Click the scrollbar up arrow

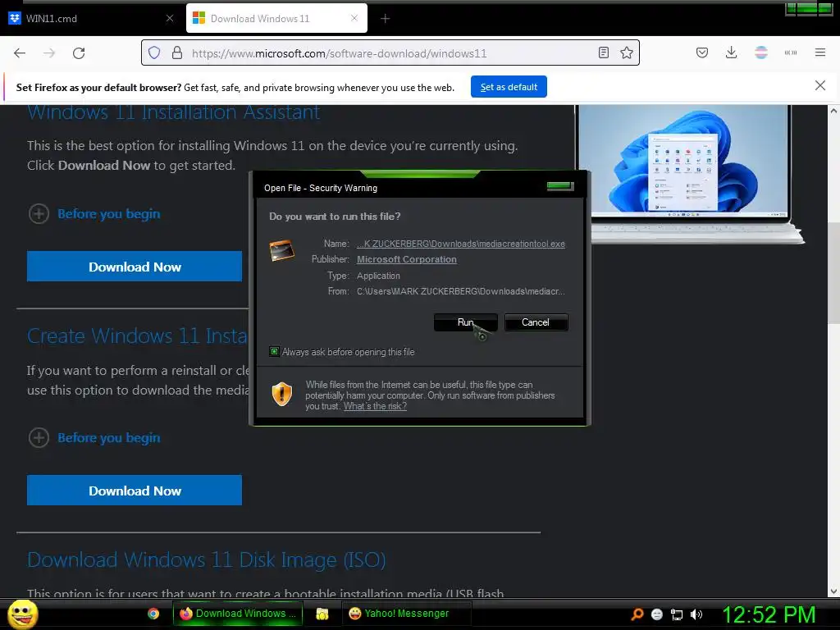[833, 111]
